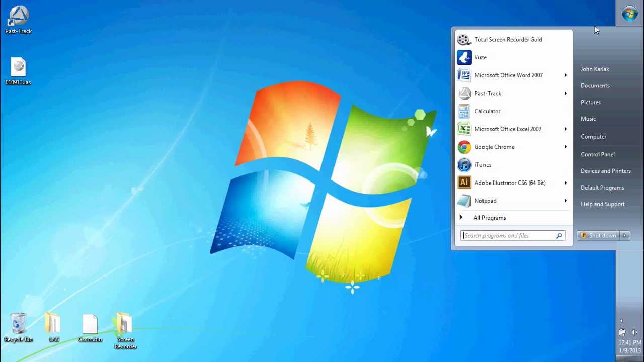Click the Calculator text label
The height and width of the screenshot is (362, 644).
488,112
